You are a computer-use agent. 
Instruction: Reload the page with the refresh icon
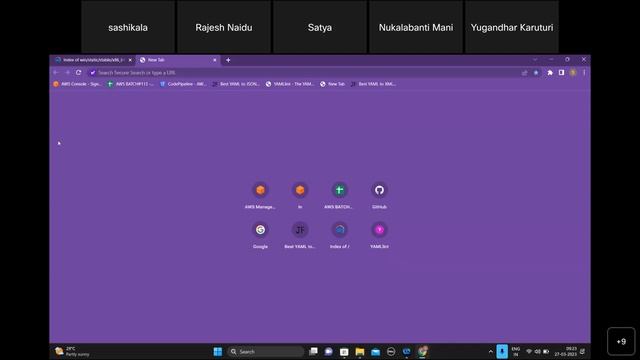(78, 73)
